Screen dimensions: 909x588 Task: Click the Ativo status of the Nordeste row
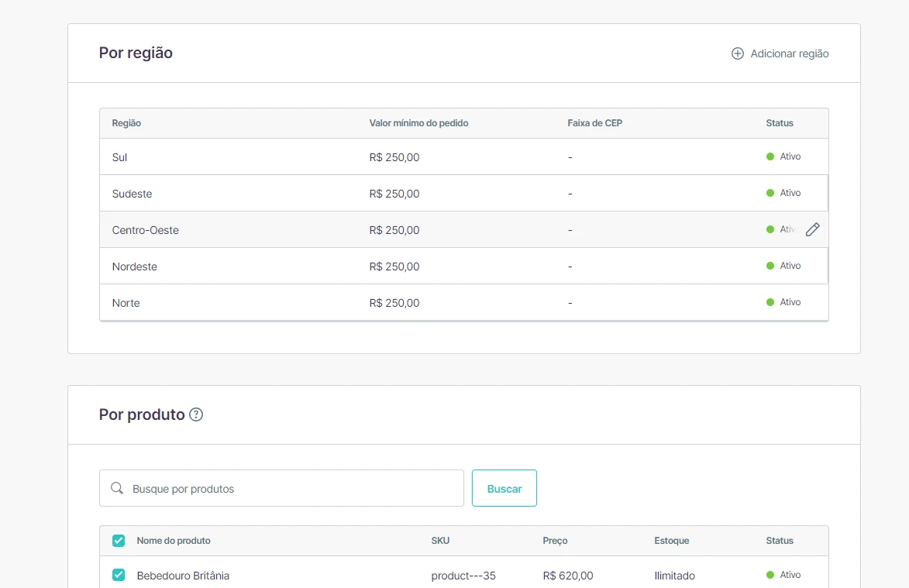(x=783, y=266)
